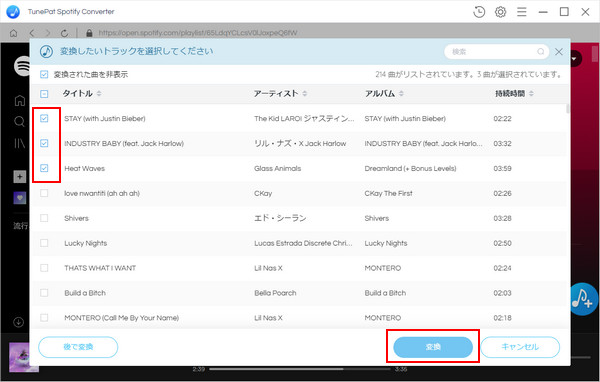Check THATS WHAT I WANT track checkbox
Screen dimensions: 600x382
[x=44, y=268]
